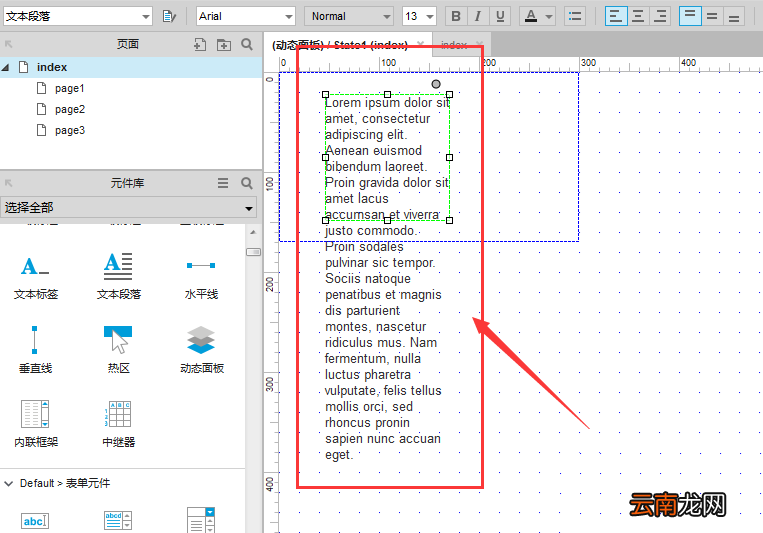Toggle bulleted list

[575, 16]
